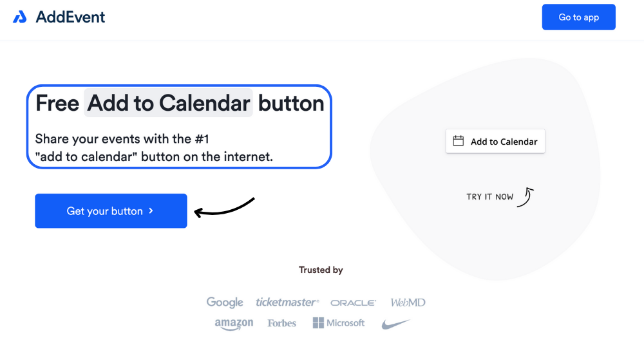The height and width of the screenshot is (354, 644).
Task: Click the AddEvent triangle logo icon
Action: [20, 17]
